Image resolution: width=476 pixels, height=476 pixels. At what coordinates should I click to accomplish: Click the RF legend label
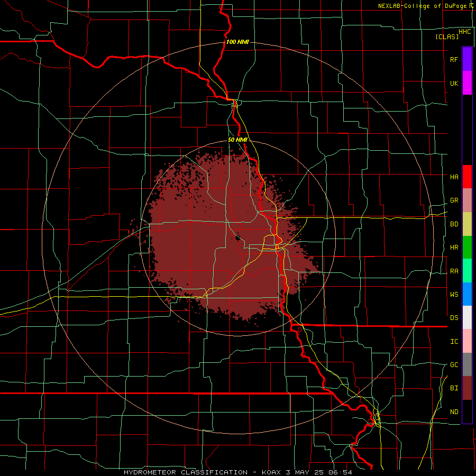[x=454, y=59]
